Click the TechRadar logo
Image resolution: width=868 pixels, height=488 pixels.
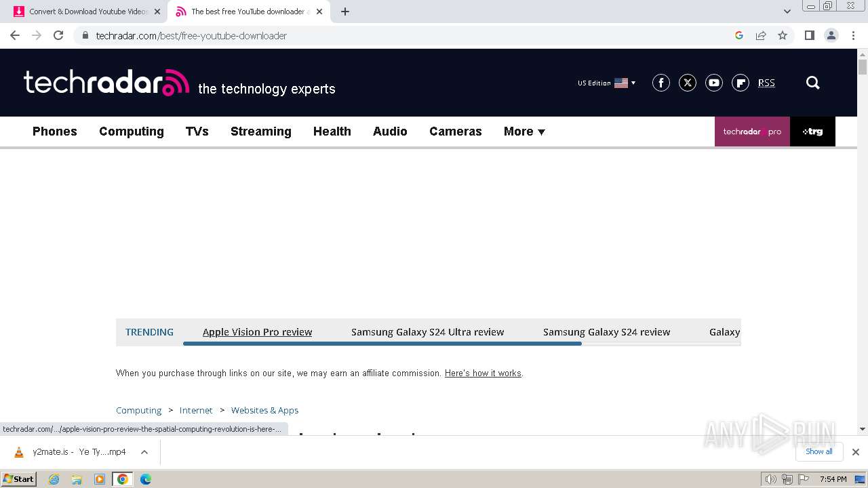coord(106,83)
